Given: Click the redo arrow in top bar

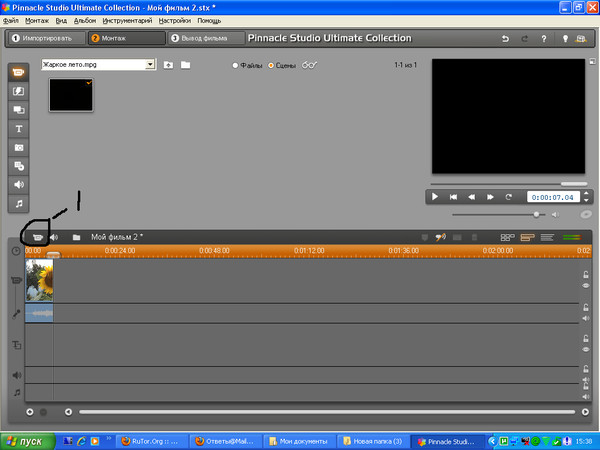Looking at the screenshot, I should coord(525,39).
